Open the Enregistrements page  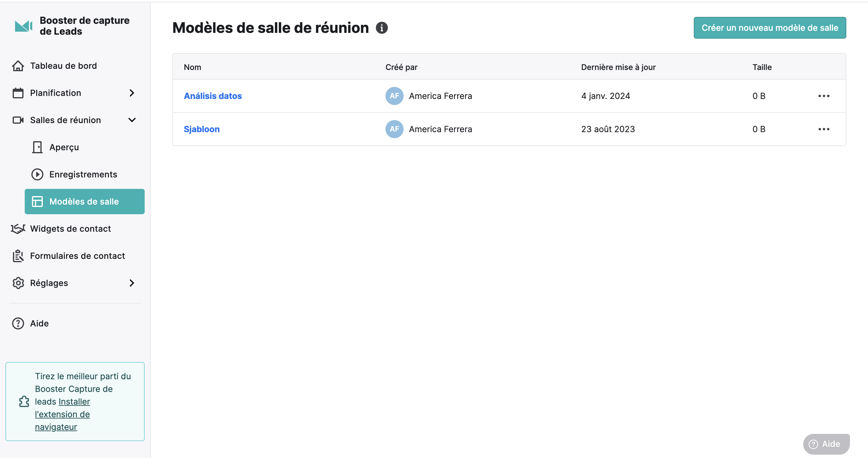[83, 174]
